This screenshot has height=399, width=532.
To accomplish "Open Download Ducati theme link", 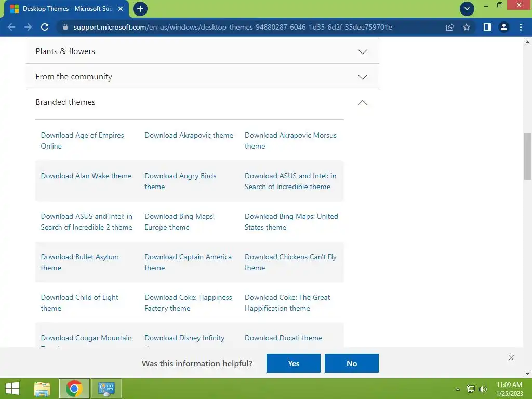I will click(283, 338).
